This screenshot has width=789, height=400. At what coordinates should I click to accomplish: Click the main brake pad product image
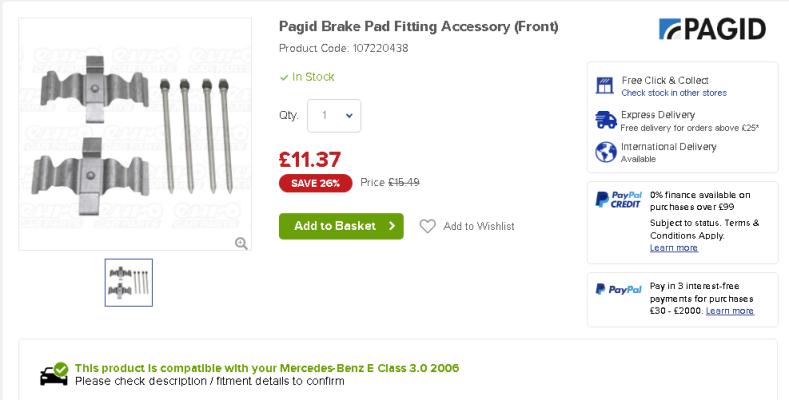coord(135,133)
